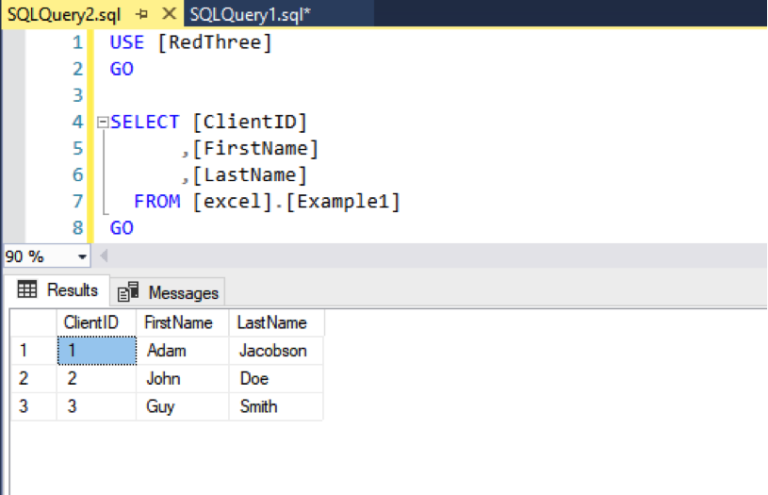Click the Smith cell

point(276,406)
